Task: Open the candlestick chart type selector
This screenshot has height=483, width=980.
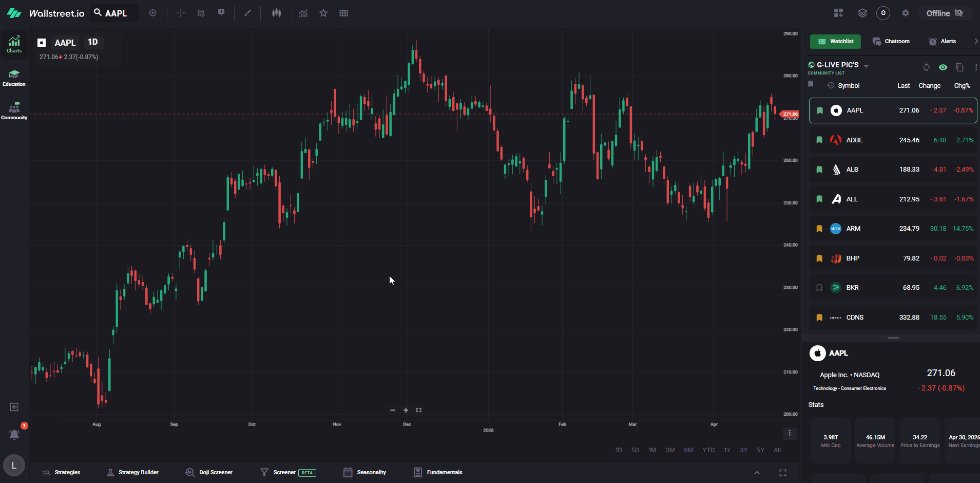Action: (x=277, y=13)
